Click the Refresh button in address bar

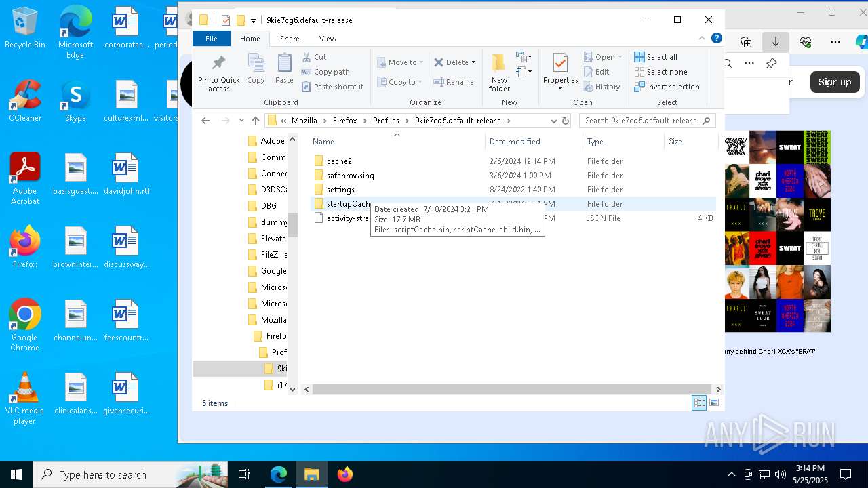pyautogui.click(x=566, y=121)
